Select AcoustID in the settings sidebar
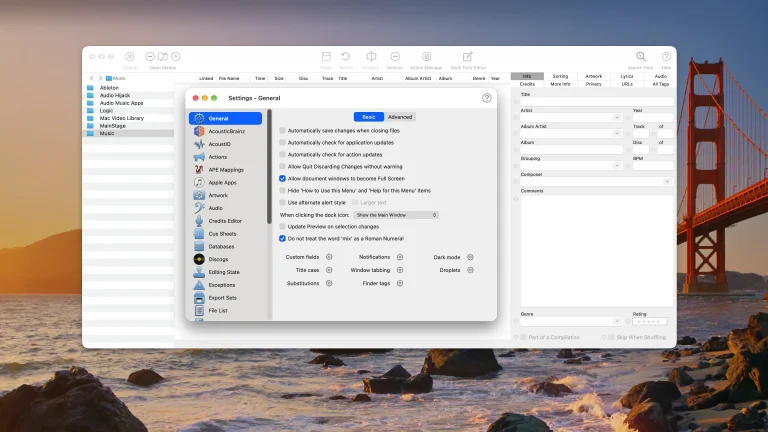768x432 pixels. tap(225, 144)
